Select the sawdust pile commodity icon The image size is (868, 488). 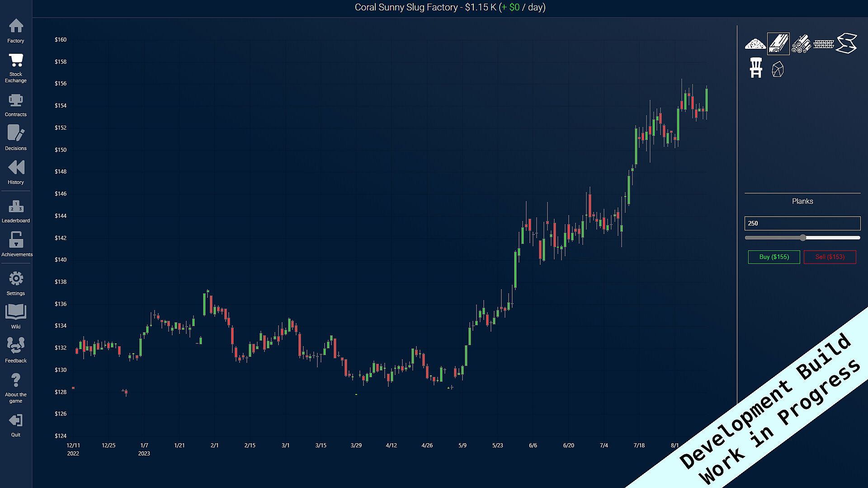(755, 44)
